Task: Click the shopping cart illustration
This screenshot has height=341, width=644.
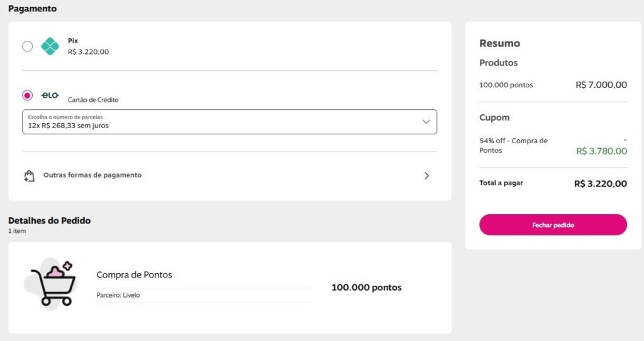Action: click(x=51, y=284)
